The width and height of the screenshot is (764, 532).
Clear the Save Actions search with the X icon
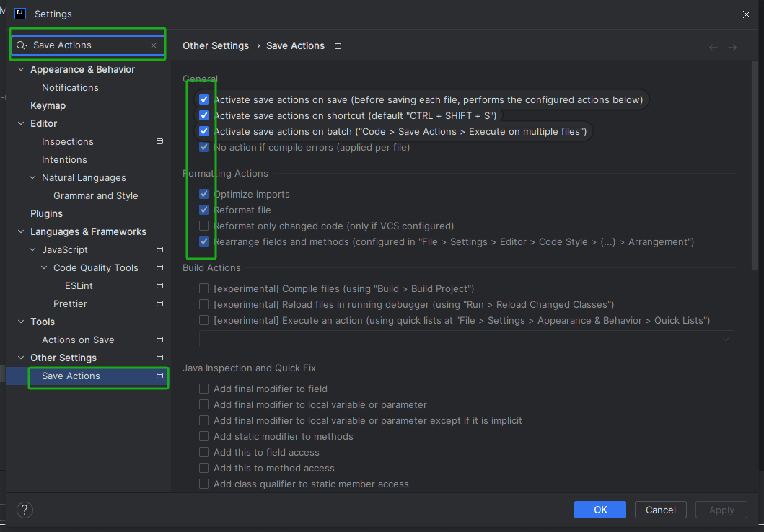click(x=153, y=45)
